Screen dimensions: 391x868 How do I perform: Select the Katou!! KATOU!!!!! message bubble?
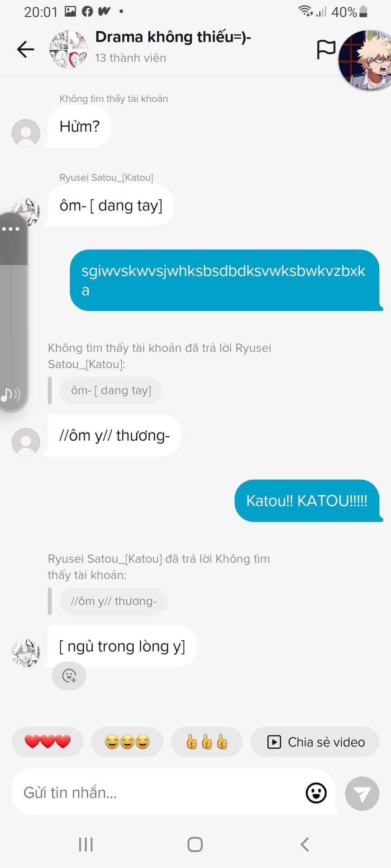point(307,500)
